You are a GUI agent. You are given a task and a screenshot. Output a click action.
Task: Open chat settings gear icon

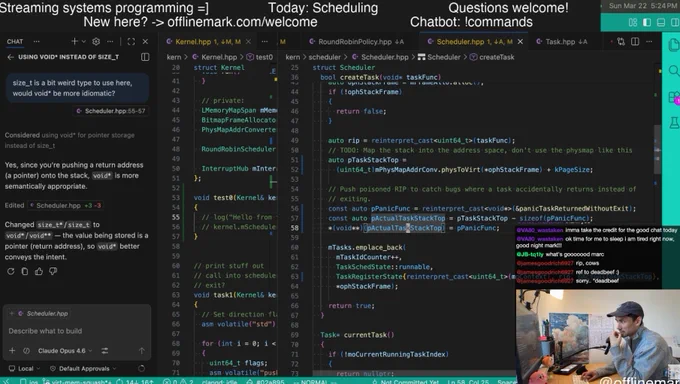tap(96, 42)
